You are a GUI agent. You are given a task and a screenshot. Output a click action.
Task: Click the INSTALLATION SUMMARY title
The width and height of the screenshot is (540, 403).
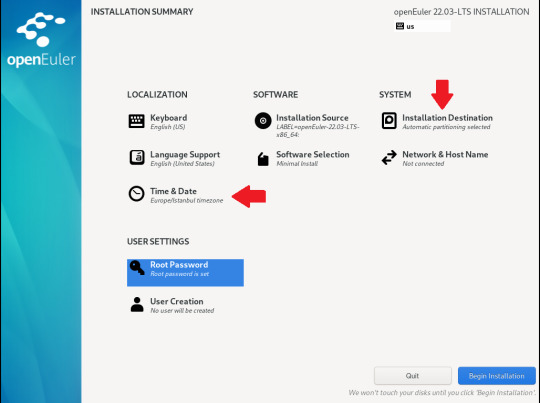click(x=142, y=12)
